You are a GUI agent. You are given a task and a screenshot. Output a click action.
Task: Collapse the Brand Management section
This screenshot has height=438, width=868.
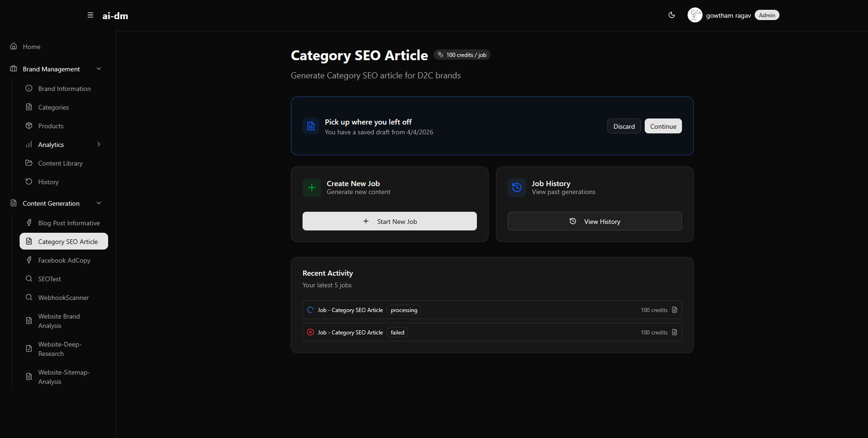click(99, 69)
